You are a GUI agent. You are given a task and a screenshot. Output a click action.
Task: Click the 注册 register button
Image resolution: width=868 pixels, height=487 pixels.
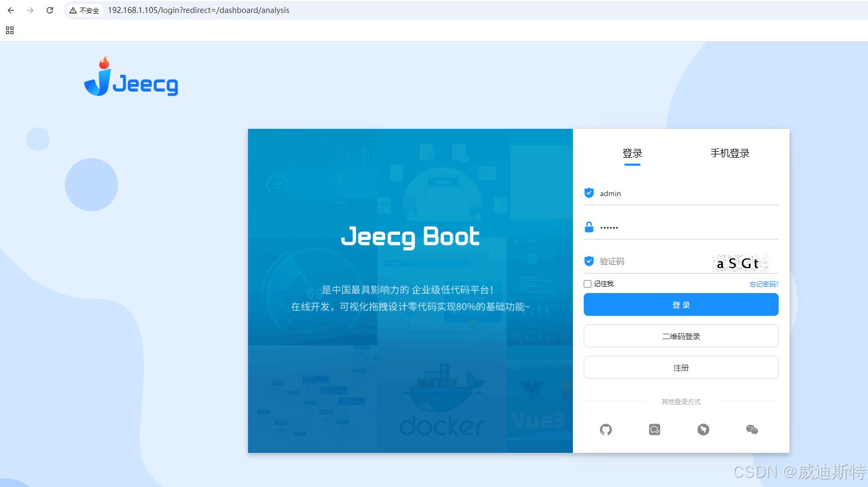(x=681, y=367)
